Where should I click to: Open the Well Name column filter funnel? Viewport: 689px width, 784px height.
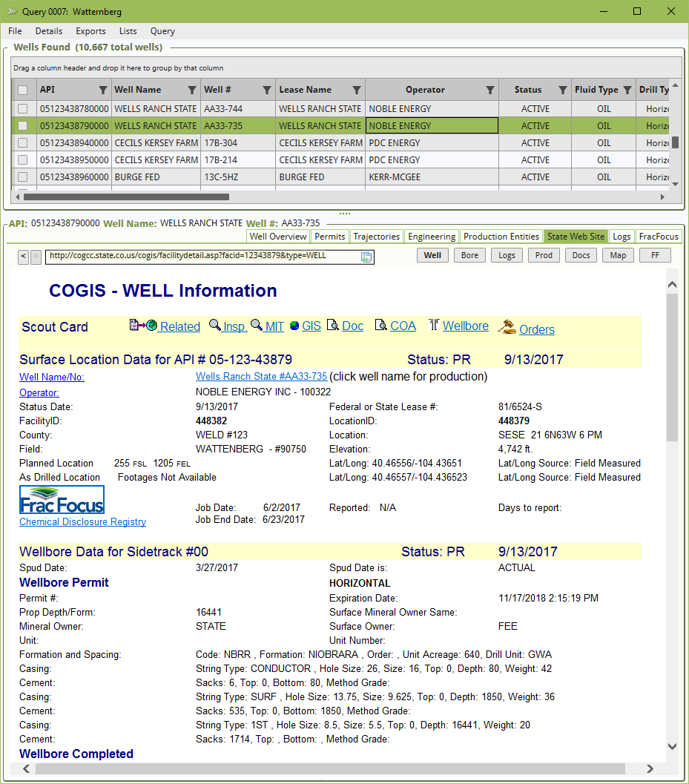pyautogui.click(x=192, y=90)
